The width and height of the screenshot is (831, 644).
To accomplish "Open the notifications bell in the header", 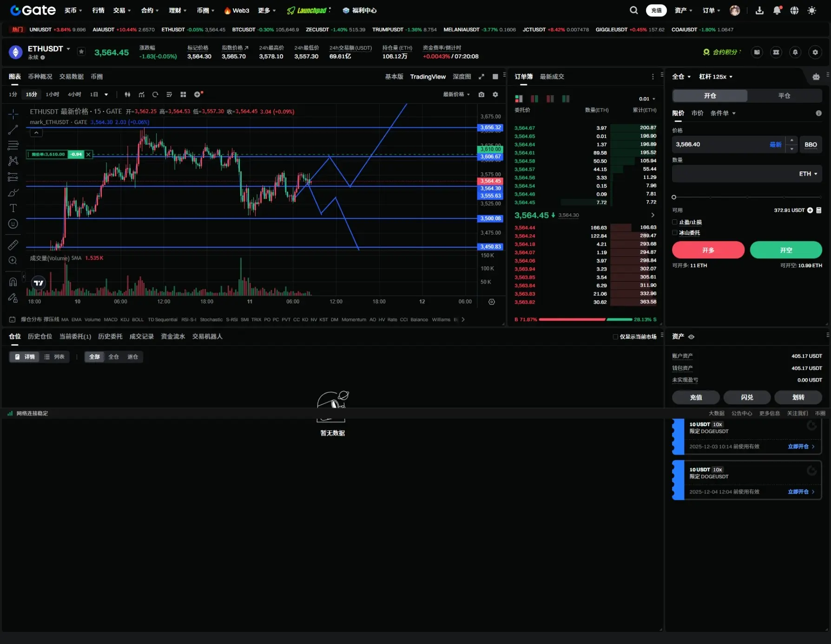I will pyautogui.click(x=777, y=10).
